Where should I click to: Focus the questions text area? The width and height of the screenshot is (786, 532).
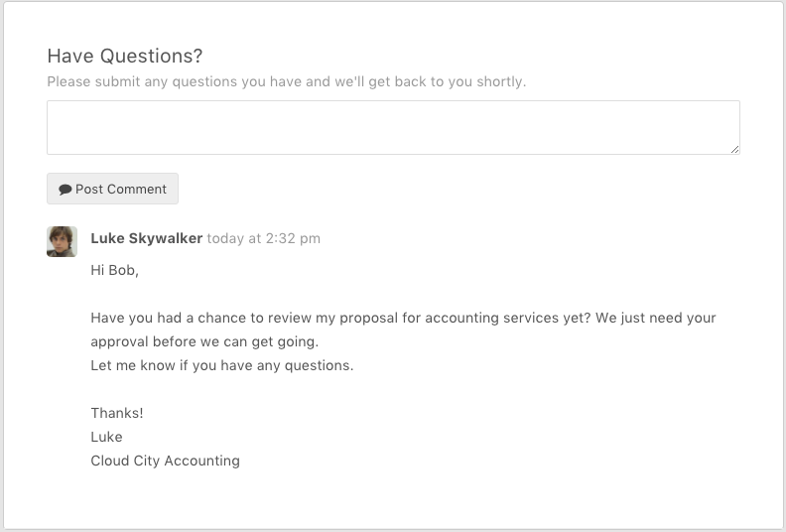[x=393, y=127]
